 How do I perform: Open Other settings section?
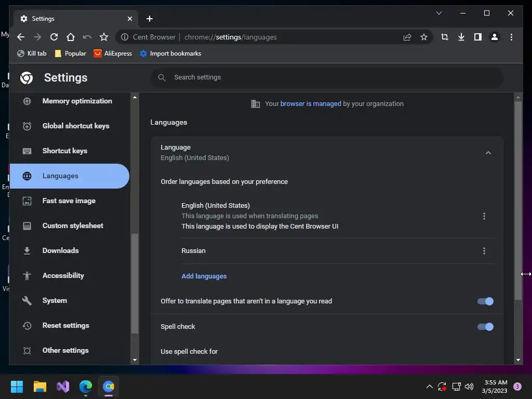pos(70,351)
